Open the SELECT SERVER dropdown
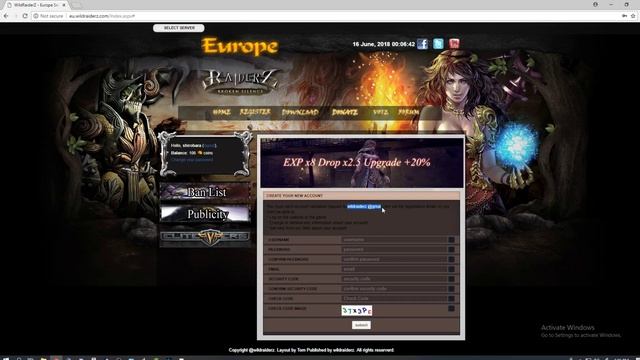640x360 pixels. point(179,28)
